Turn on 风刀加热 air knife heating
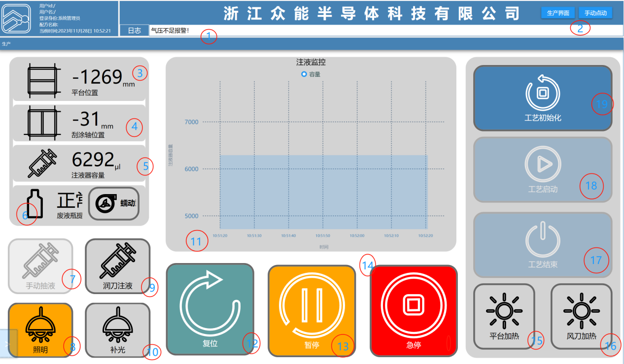This screenshot has height=364, width=624. (581, 317)
